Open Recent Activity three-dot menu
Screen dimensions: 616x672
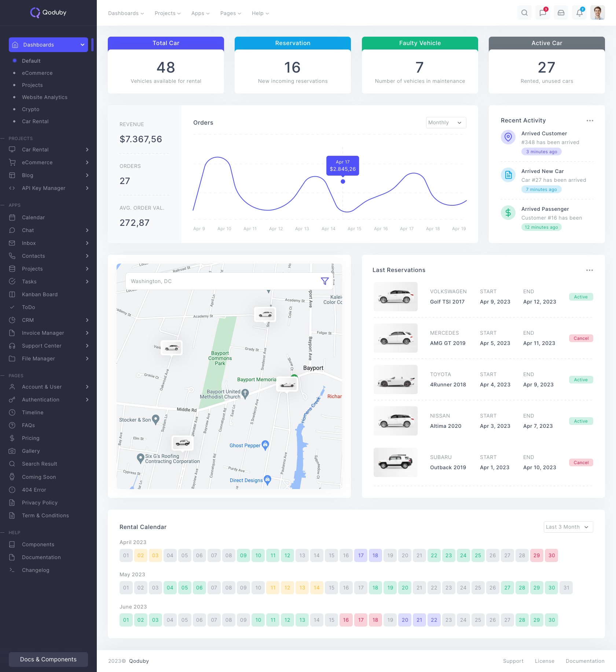(x=590, y=121)
